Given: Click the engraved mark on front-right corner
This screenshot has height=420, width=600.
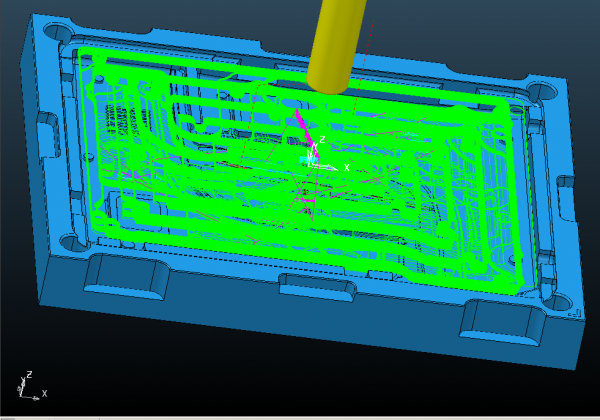Looking at the screenshot, I should (574, 315).
